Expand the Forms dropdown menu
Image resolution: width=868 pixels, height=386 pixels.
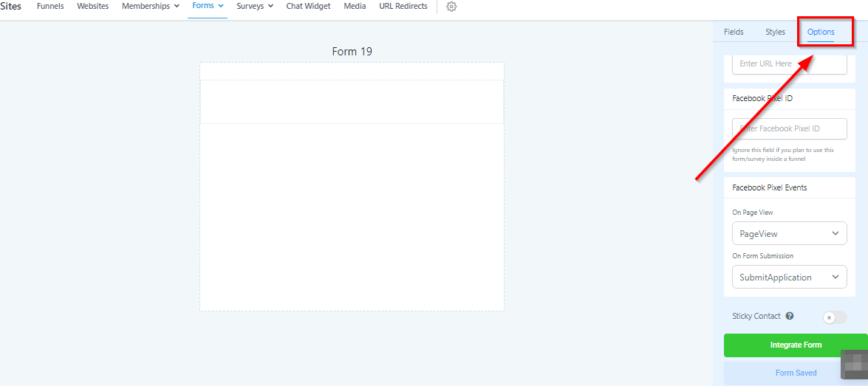(x=208, y=6)
